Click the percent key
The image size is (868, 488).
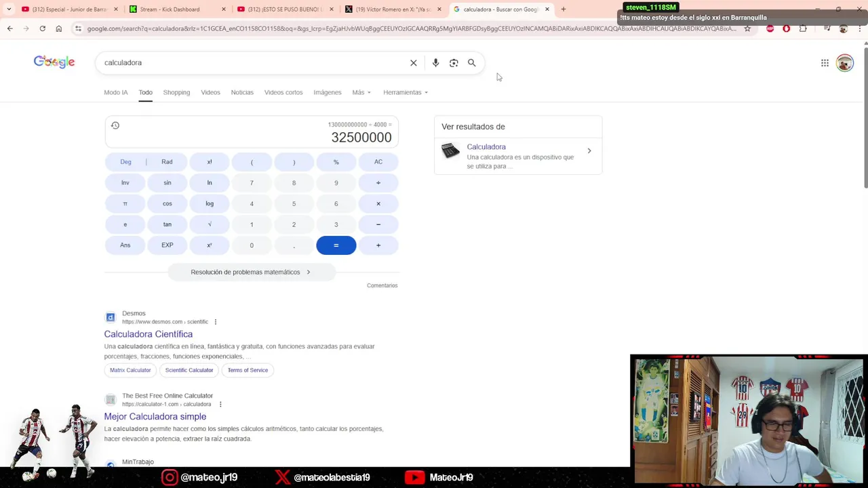(x=336, y=162)
